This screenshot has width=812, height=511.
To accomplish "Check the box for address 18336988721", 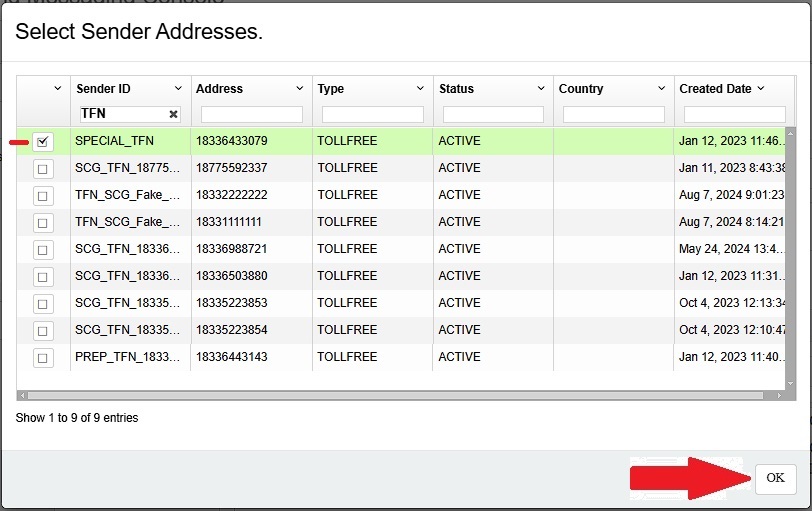I will (x=43, y=250).
